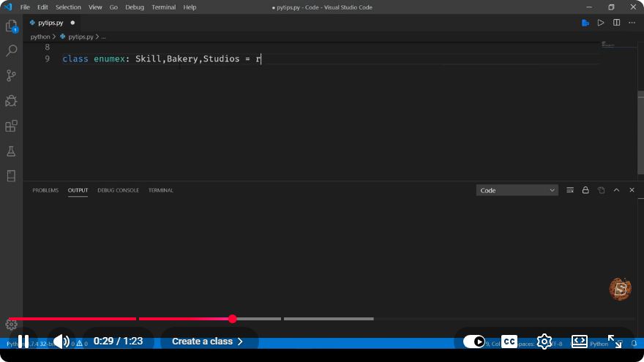Switch to the Problems tab

(x=45, y=190)
